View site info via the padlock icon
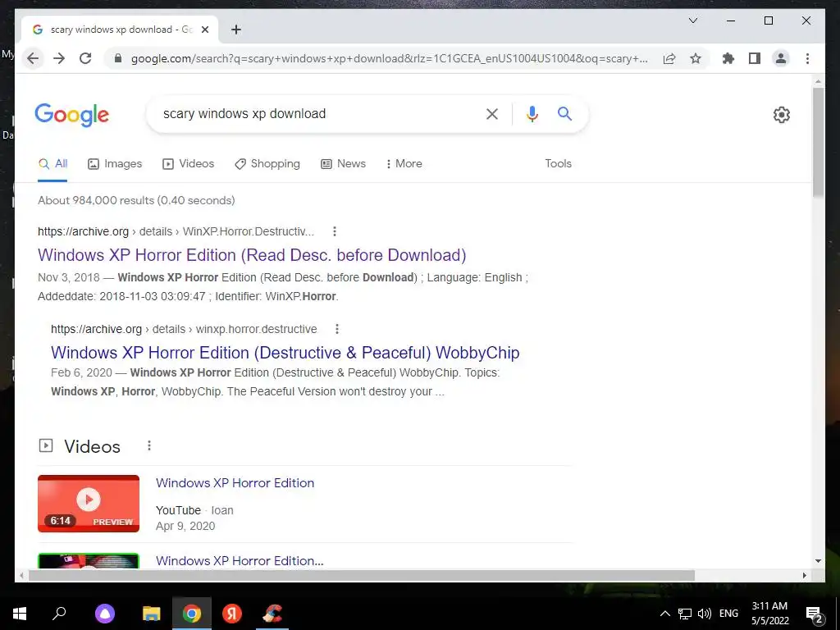This screenshot has height=630, width=840. 118,58
